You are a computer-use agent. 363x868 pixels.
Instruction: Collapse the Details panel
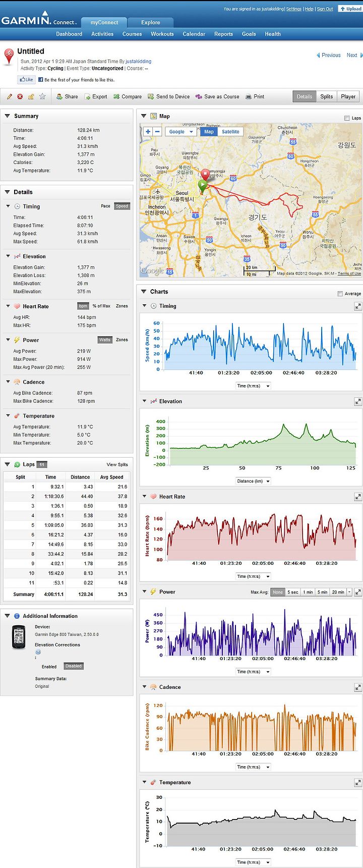7,192
